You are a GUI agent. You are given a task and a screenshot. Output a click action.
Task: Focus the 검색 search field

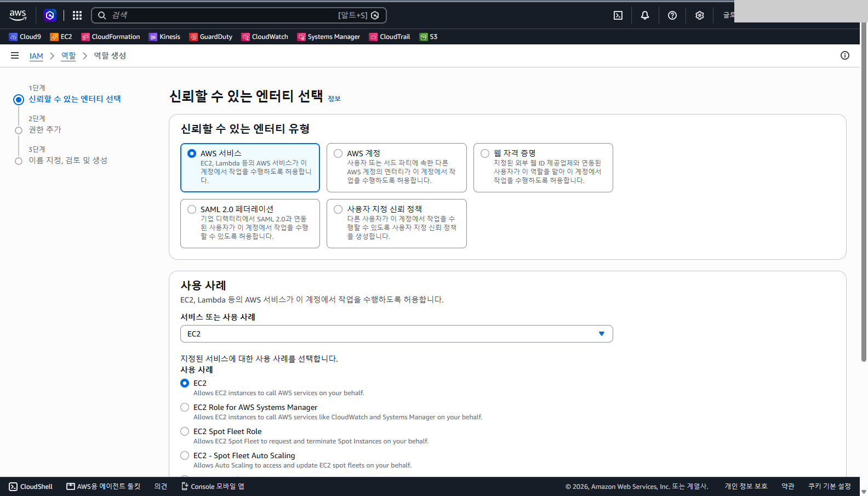239,15
